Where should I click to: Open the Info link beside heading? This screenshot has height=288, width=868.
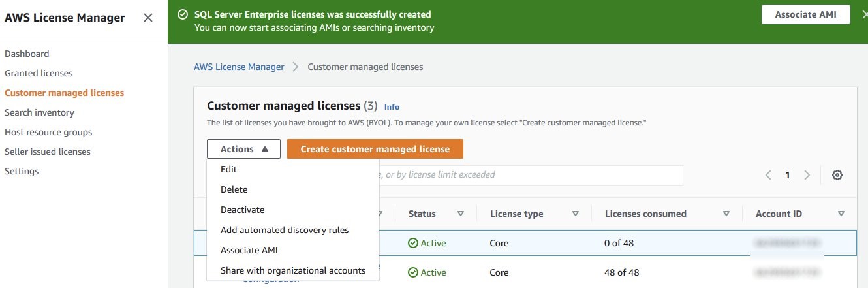392,106
